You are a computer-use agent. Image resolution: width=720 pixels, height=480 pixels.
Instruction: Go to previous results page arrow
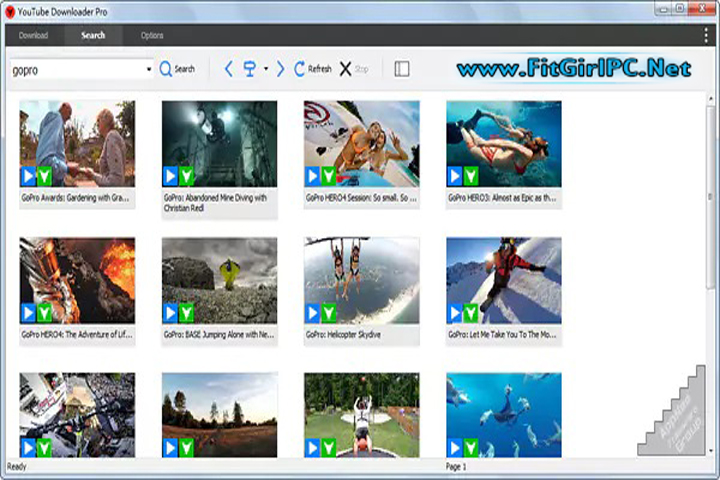point(228,69)
